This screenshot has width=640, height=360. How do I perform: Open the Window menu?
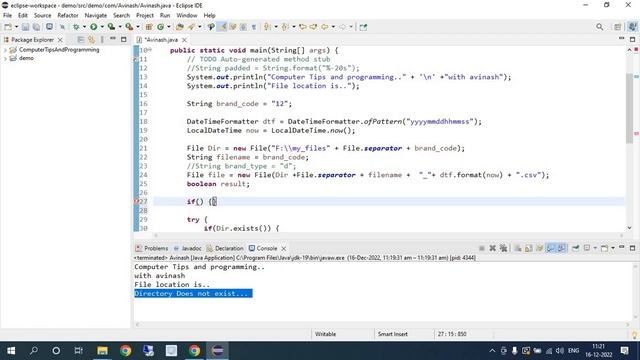pos(187,16)
